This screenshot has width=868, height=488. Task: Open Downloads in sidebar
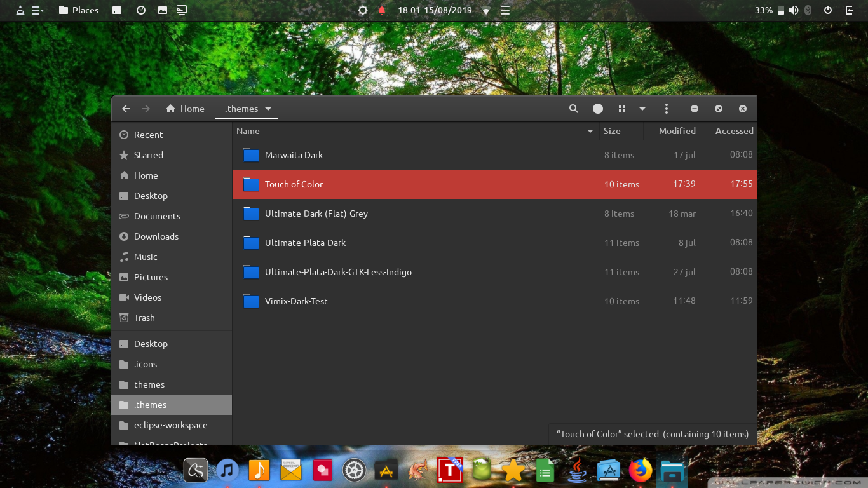[172, 236]
